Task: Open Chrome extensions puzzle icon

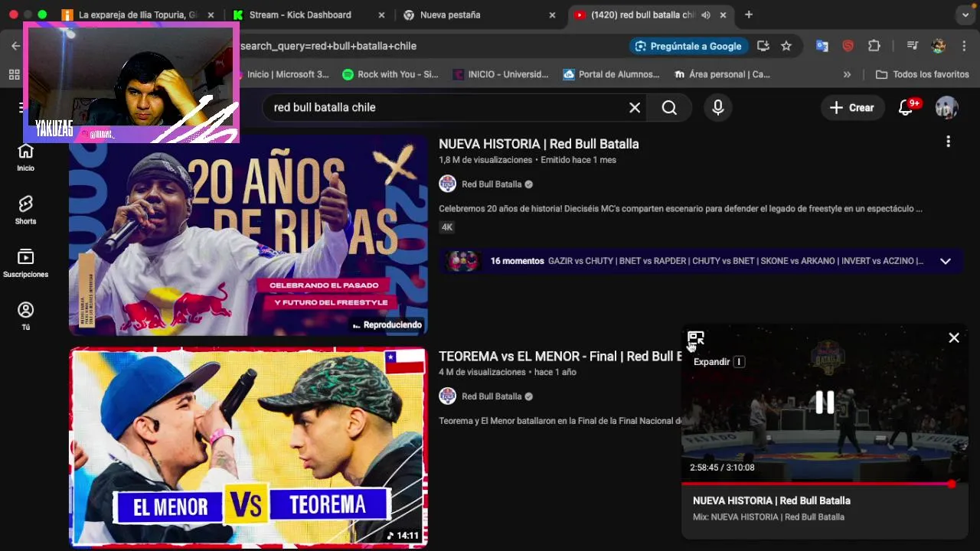Action: (874, 46)
